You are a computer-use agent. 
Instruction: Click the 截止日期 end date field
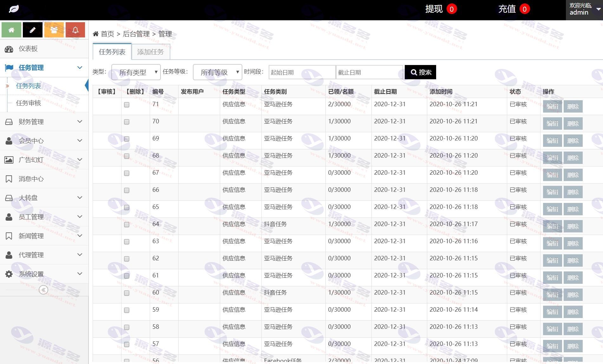370,72
